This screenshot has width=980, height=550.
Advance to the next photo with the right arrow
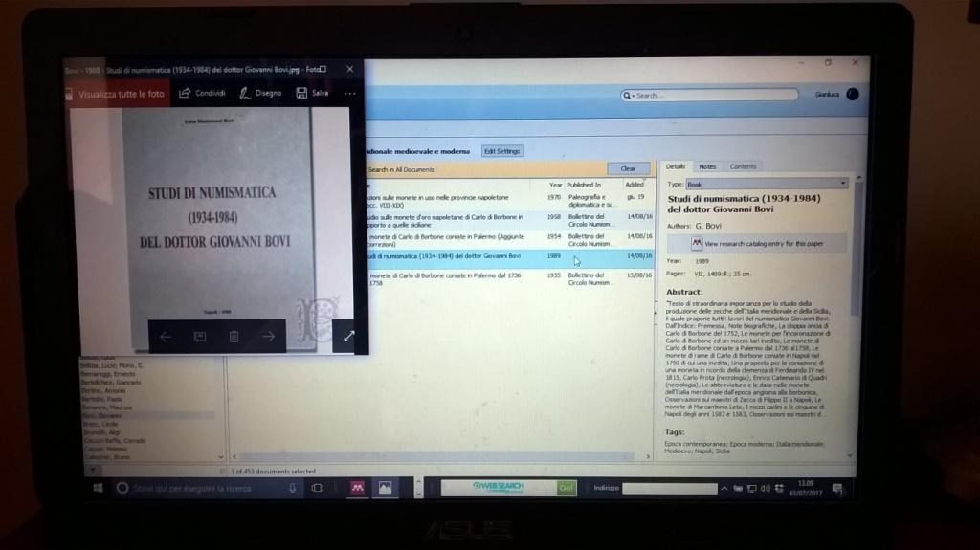coord(268,337)
